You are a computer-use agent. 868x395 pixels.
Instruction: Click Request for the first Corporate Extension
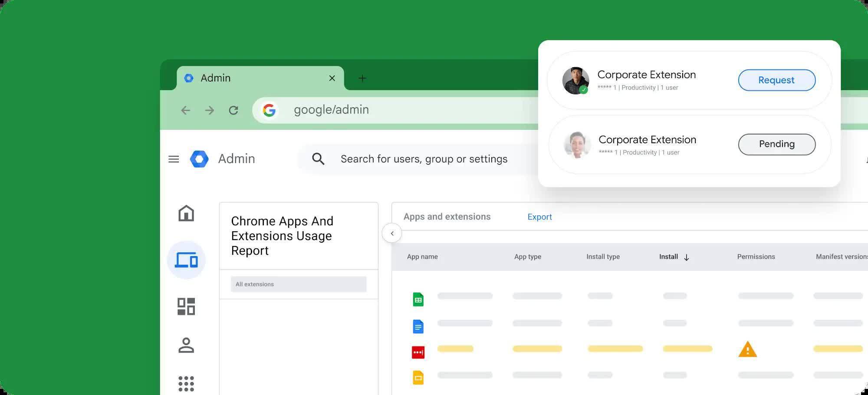coord(776,80)
